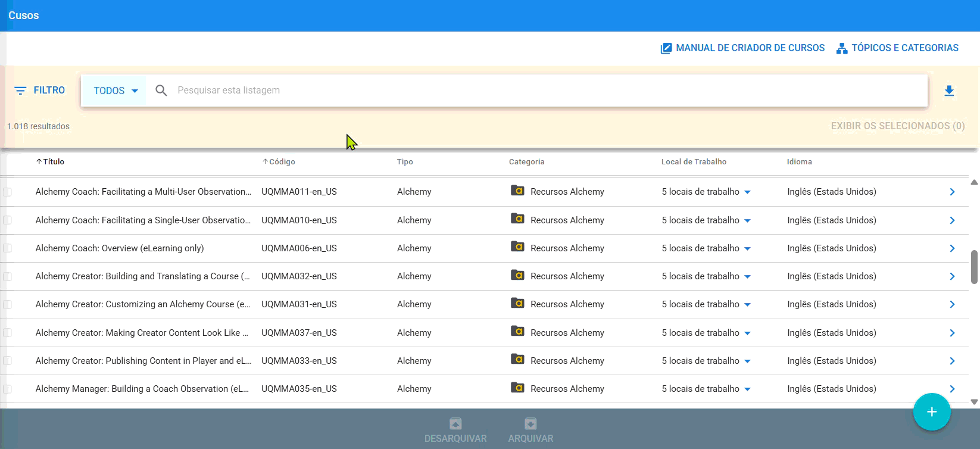Open details chevron for UQMMA032-en_US row
This screenshot has height=449, width=980.
(952, 276)
